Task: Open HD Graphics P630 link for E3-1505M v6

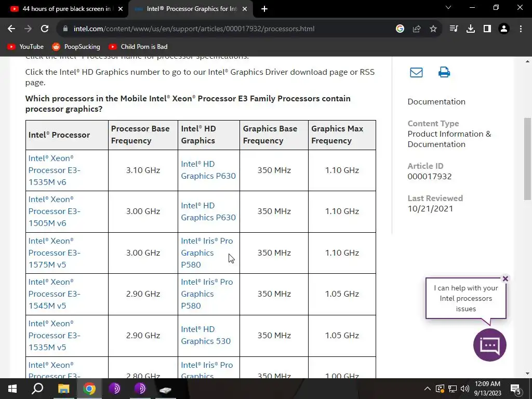Action: pyautogui.click(x=208, y=211)
